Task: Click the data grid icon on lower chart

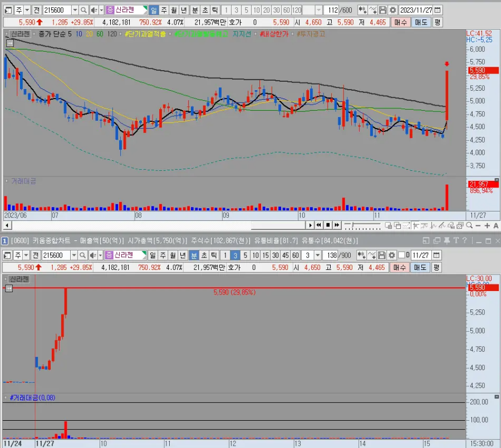Action: (9, 288)
